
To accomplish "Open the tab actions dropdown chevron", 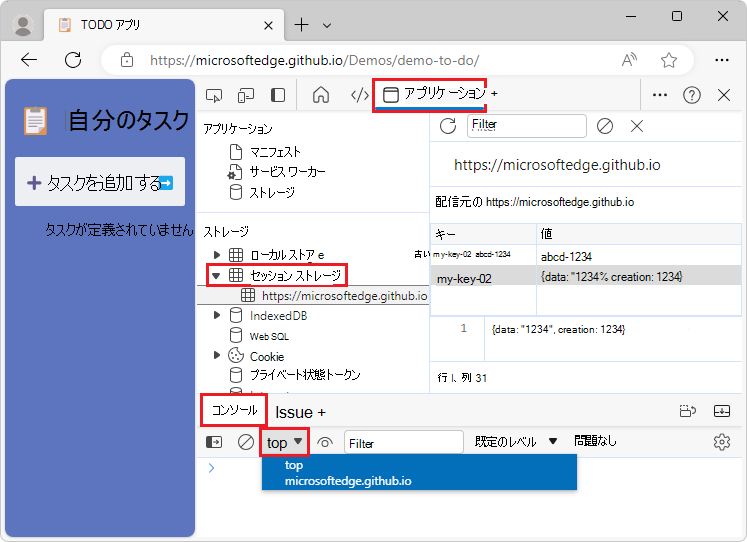I will (x=327, y=26).
